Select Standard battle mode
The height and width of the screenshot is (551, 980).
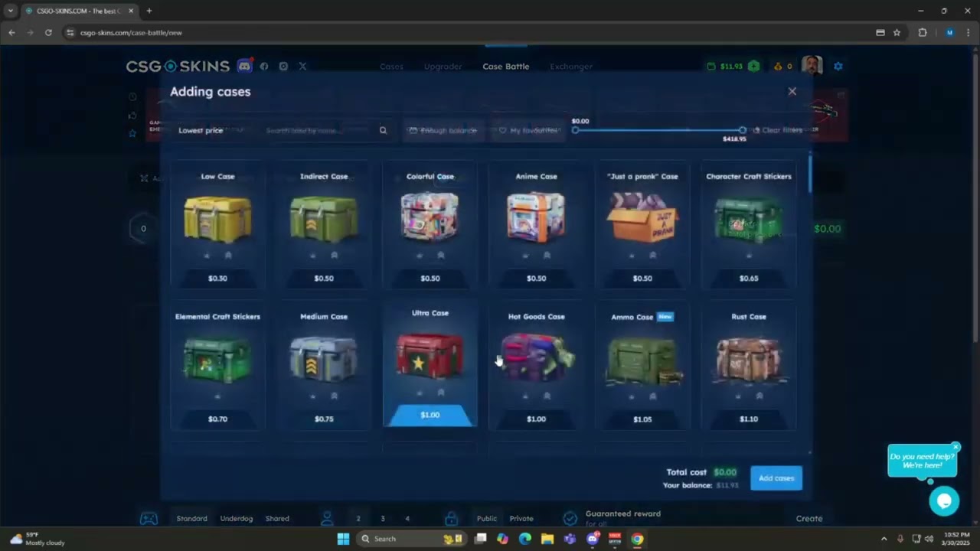tap(191, 518)
